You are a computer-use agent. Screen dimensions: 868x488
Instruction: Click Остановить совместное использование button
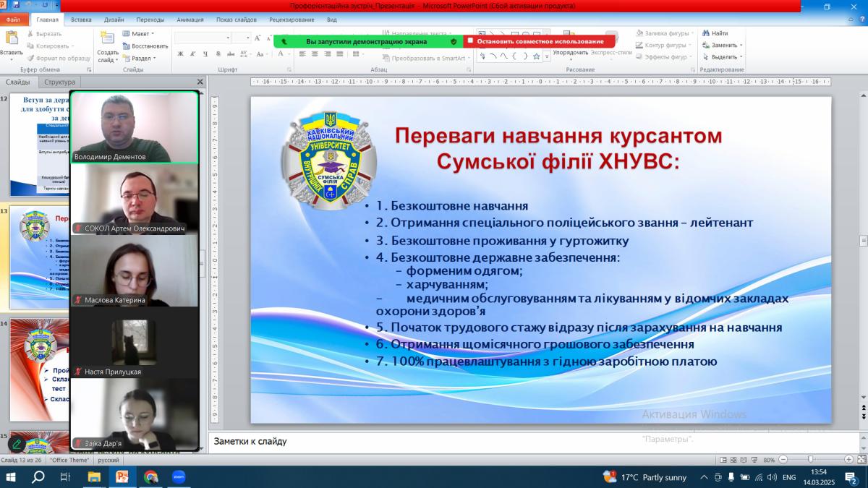point(540,41)
